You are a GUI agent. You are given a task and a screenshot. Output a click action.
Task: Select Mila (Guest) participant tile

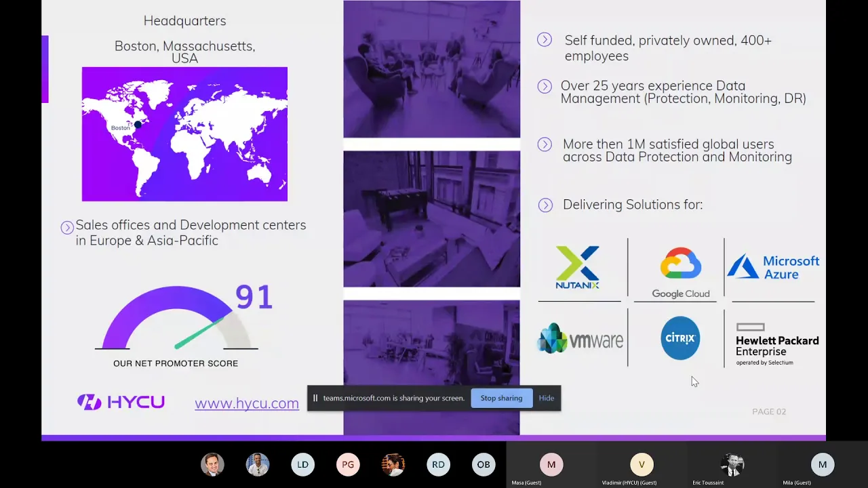click(823, 464)
